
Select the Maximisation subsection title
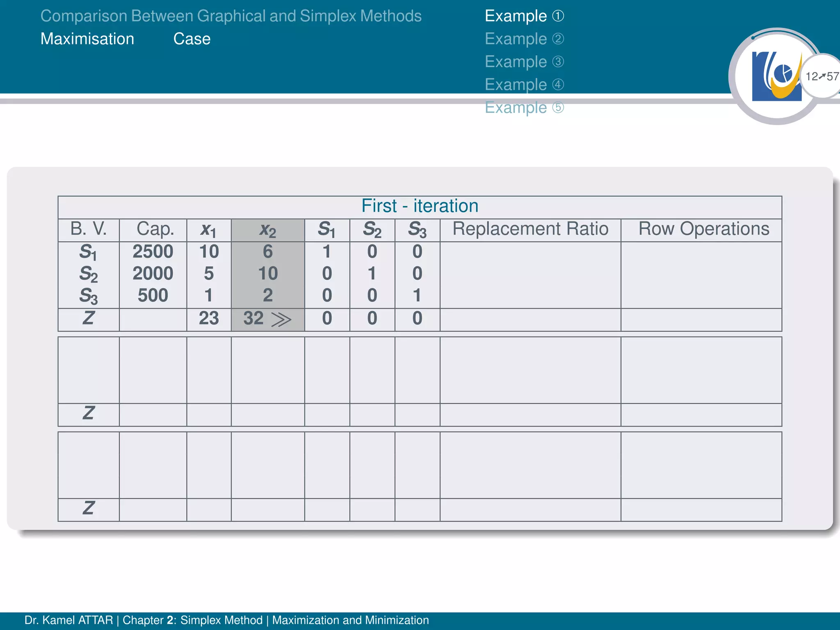pyautogui.click(x=87, y=39)
